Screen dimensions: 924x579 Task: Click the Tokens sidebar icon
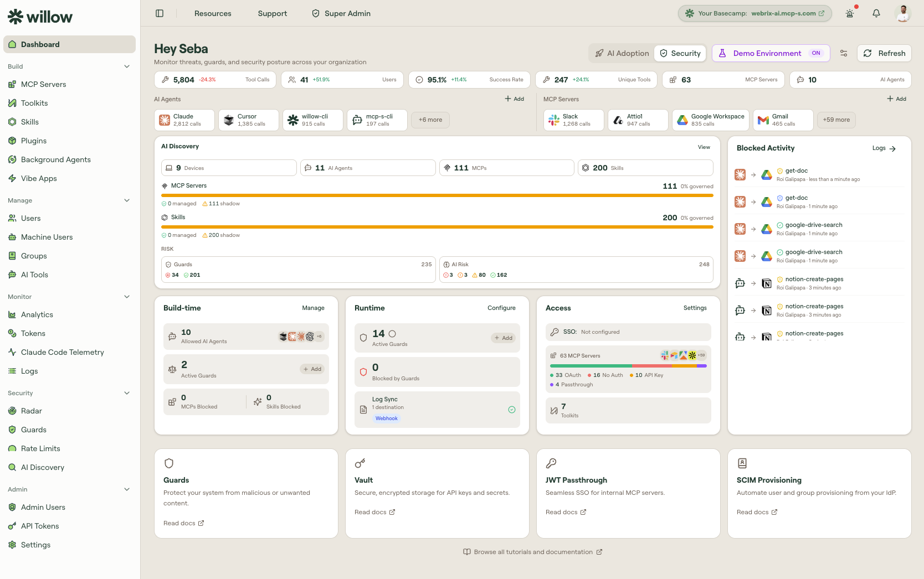12,333
